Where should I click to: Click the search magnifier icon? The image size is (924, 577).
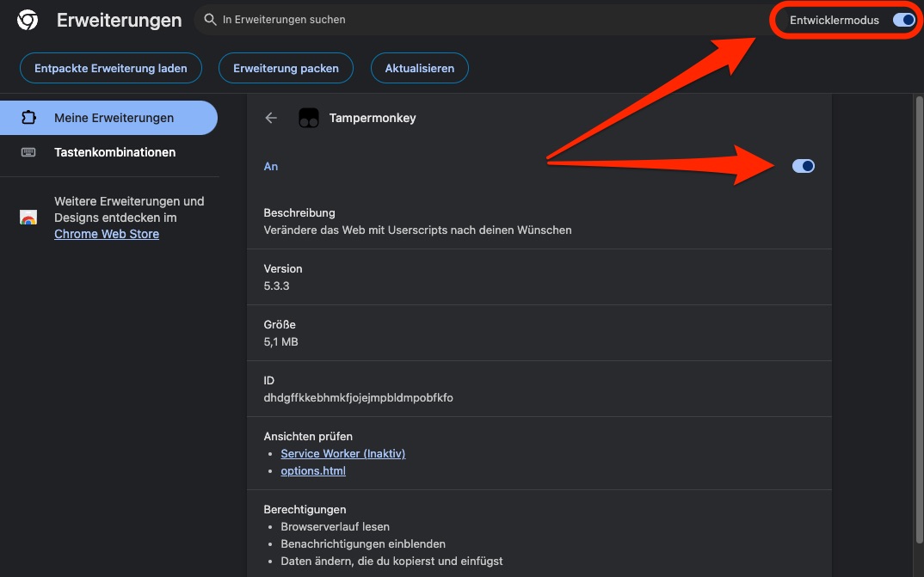(x=211, y=20)
